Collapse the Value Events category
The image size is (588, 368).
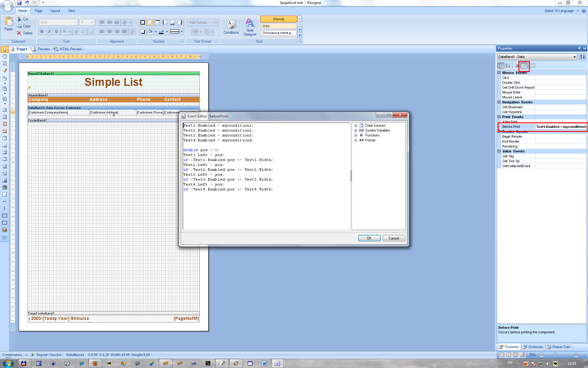click(x=499, y=151)
